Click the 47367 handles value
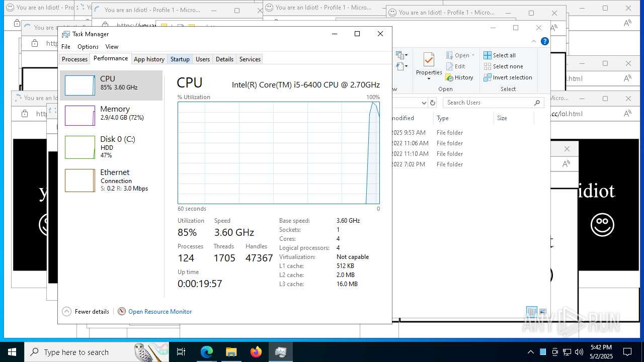Image resolution: width=644 pixels, height=362 pixels. point(259,258)
